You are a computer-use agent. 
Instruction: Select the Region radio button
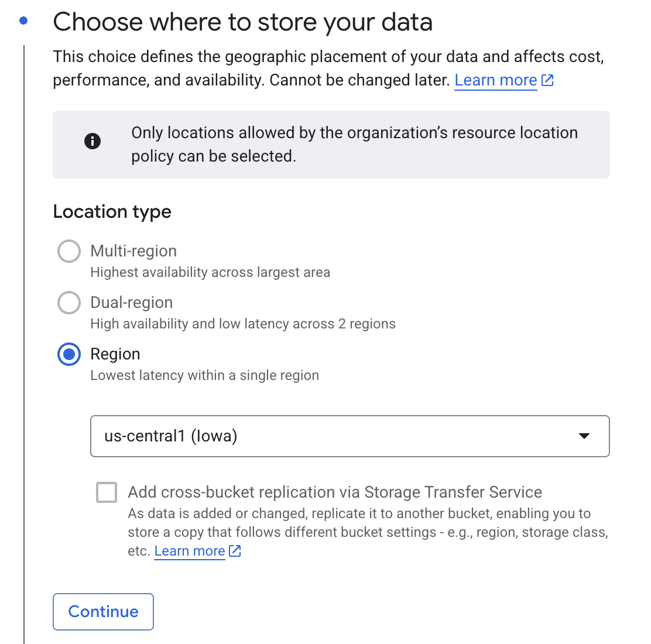coord(69,354)
